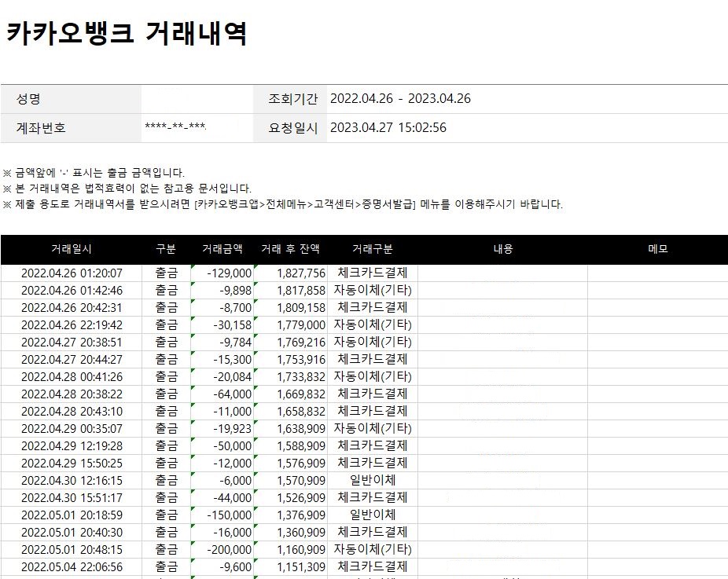Screen dimensions: 728x579
Task: Select date cell 2022.04.29 00:35:07
Action: tap(72, 429)
